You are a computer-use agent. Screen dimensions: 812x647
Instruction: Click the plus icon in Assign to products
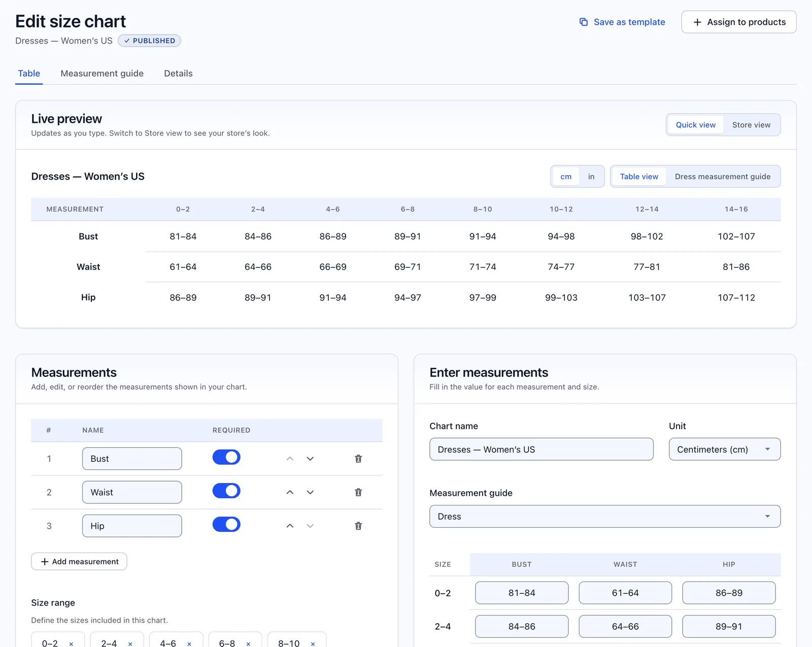(697, 22)
